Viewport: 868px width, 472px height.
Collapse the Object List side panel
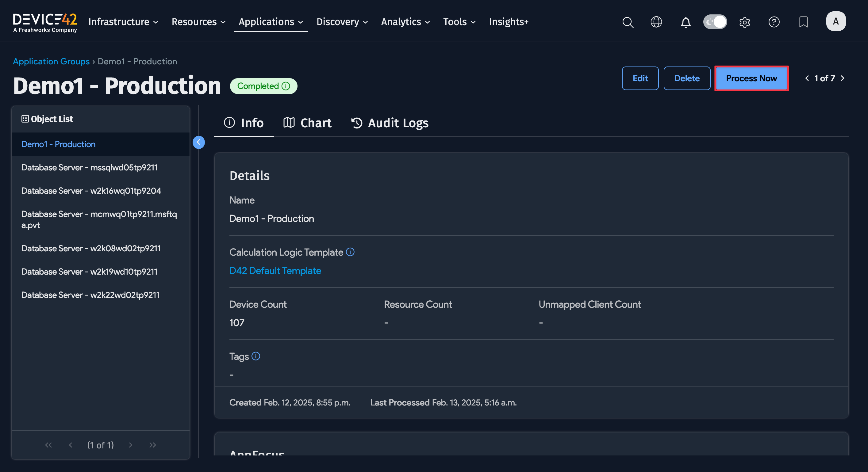pyautogui.click(x=198, y=143)
